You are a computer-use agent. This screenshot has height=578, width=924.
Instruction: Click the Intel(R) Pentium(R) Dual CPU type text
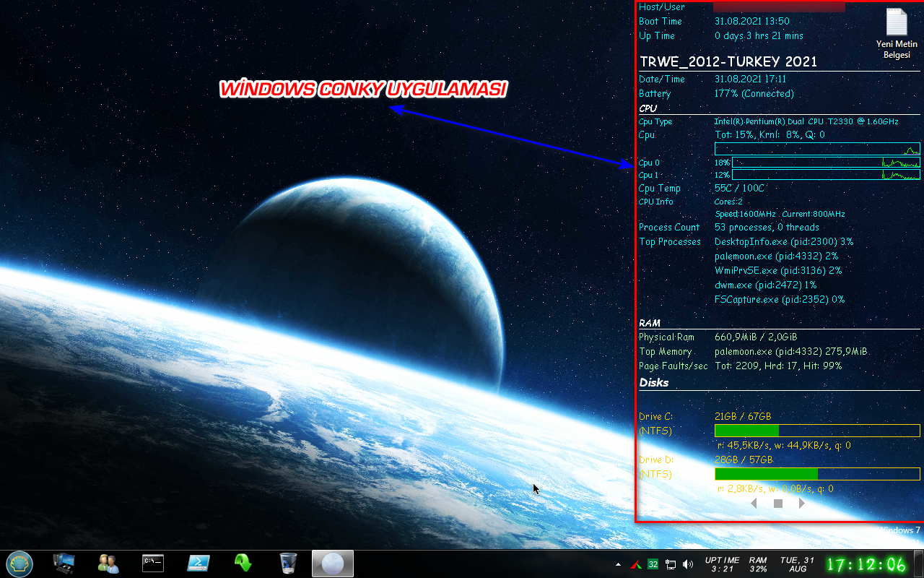coord(806,121)
